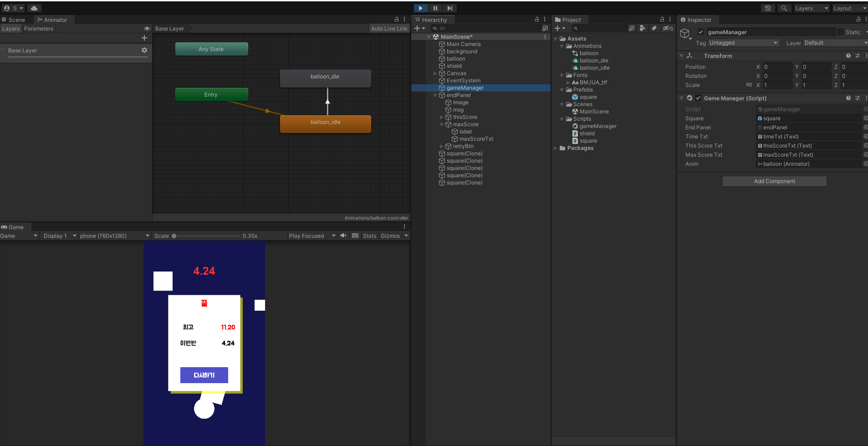Toggle the Animator layers eye visibility icon
The height and width of the screenshot is (446, 868).
coord(147,28)
